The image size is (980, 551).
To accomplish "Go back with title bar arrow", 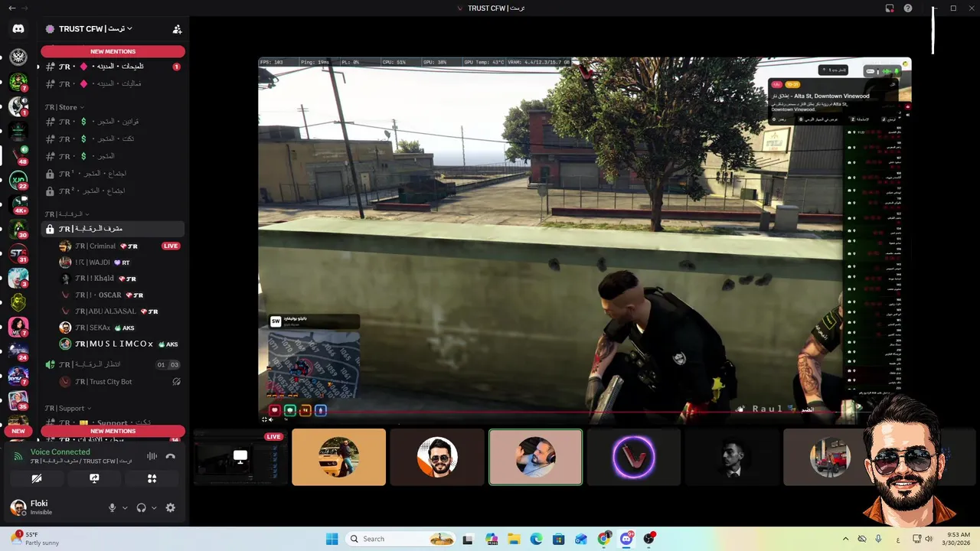I will 11,8.
